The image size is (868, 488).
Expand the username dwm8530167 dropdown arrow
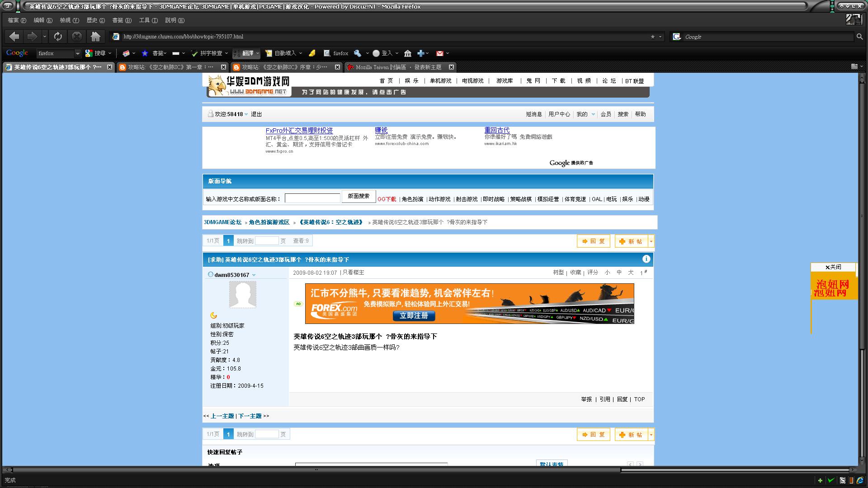coord(254,275)
